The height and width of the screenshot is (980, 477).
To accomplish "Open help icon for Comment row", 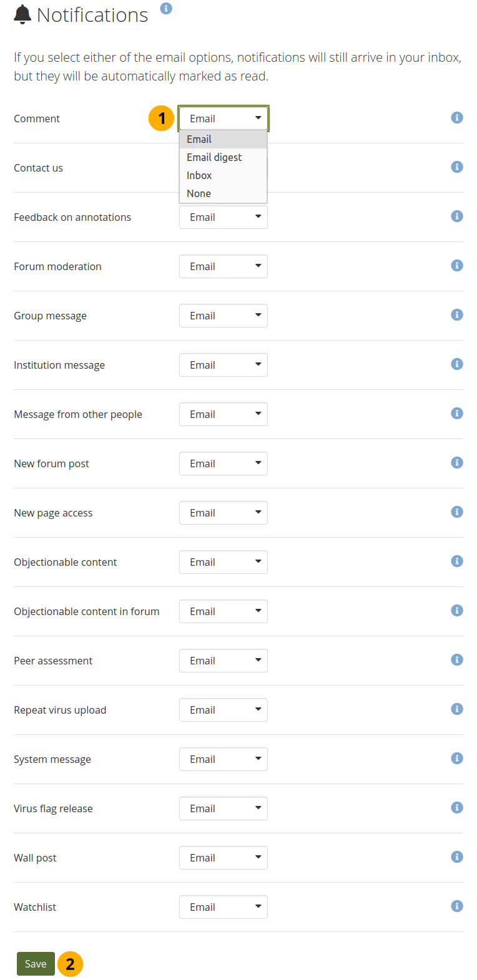I will tap(457, 118).
